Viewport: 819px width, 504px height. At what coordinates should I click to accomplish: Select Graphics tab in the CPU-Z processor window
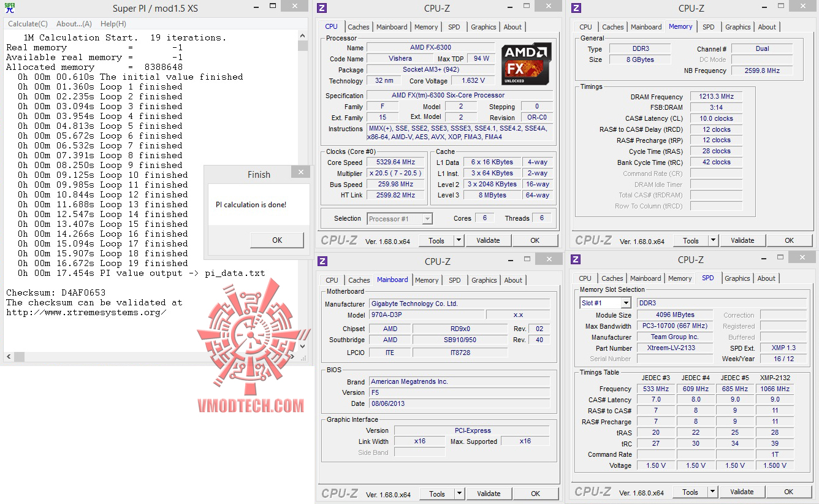(x=484, y=27)
